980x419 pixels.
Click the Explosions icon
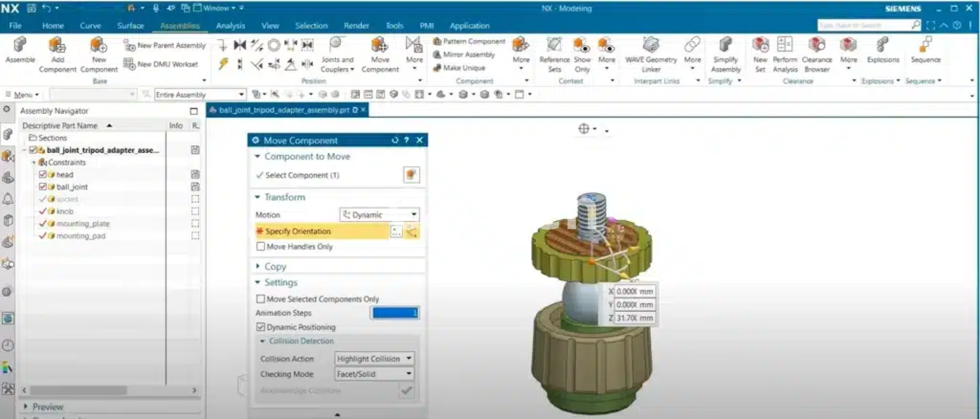click(x=883, y=46)
